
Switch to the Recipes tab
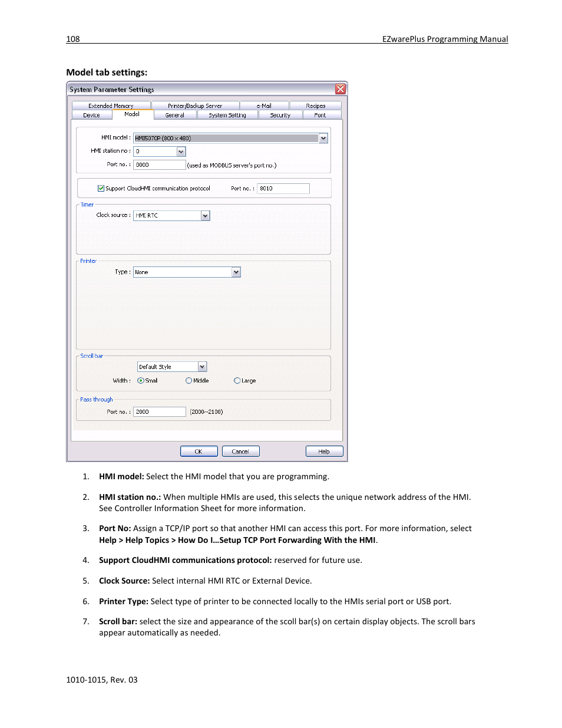coord(316,106)
